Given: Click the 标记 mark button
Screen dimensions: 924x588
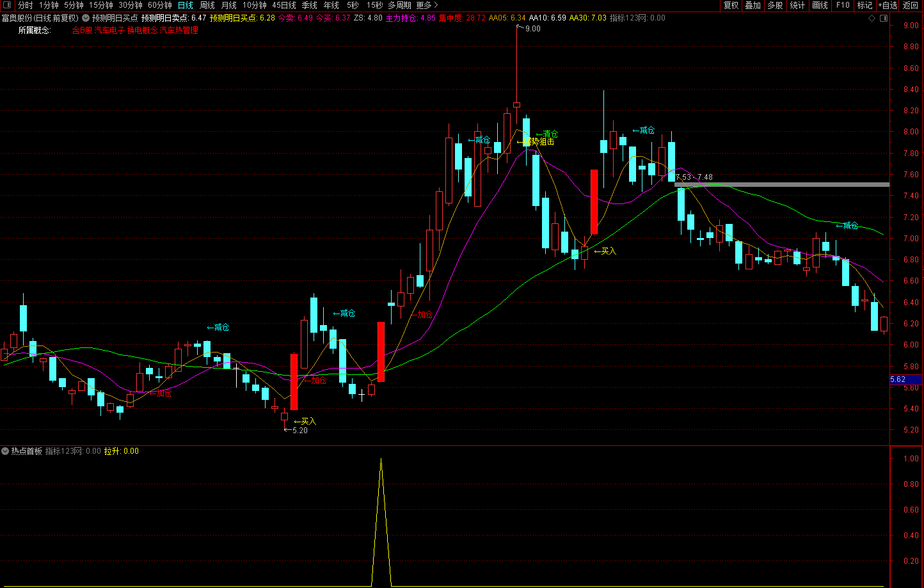Looking at the screenshot, I should (864, 5).
